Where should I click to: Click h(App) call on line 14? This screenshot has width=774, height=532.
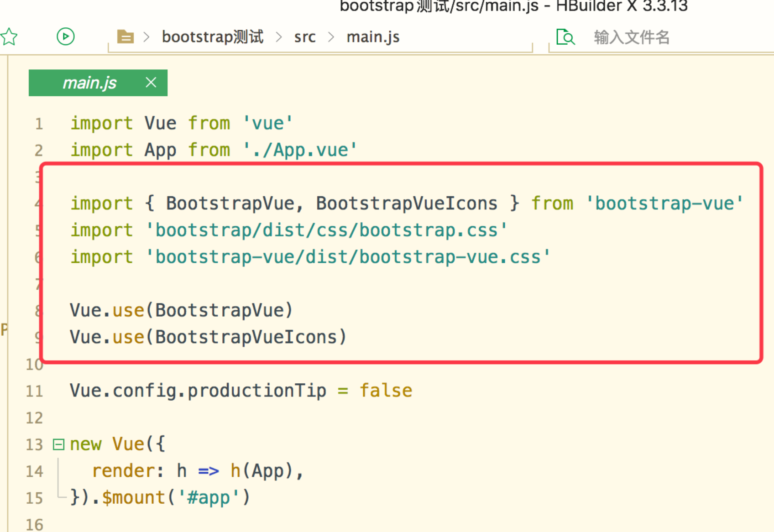(x=261, y=471)
